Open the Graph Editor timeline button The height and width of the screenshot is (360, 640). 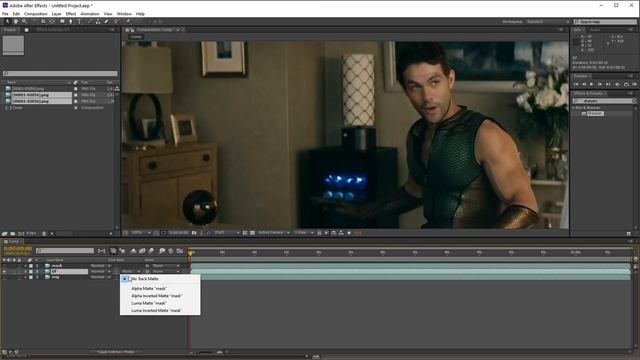(180, 251)
